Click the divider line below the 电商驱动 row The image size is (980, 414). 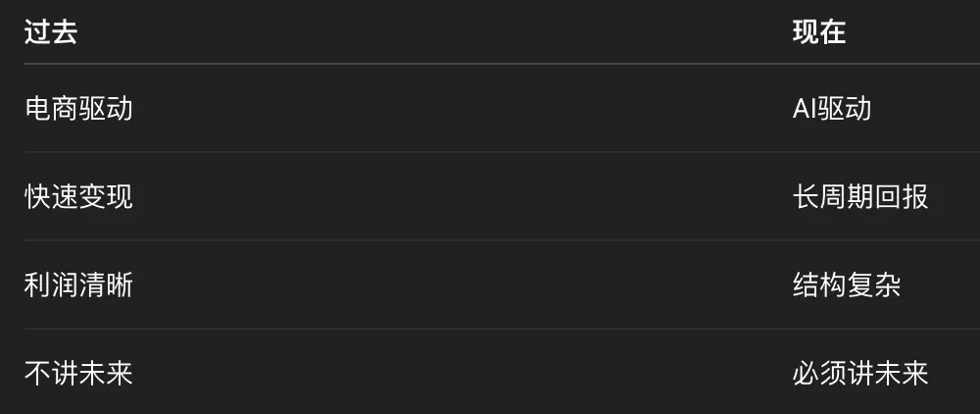(490, 152)
